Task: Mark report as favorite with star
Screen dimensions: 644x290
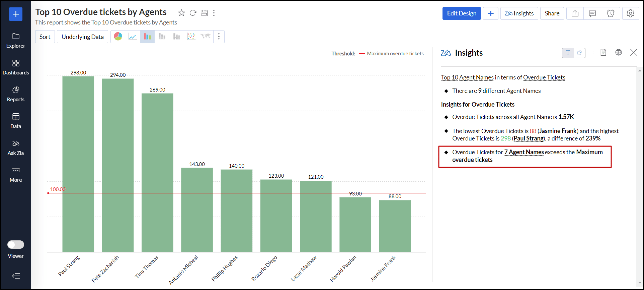Action: point(181,13)
